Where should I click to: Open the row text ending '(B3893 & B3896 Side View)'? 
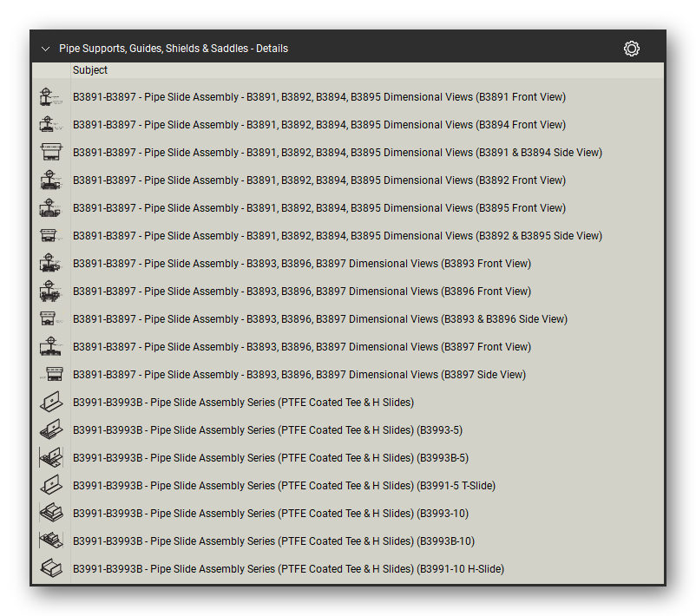320,319
